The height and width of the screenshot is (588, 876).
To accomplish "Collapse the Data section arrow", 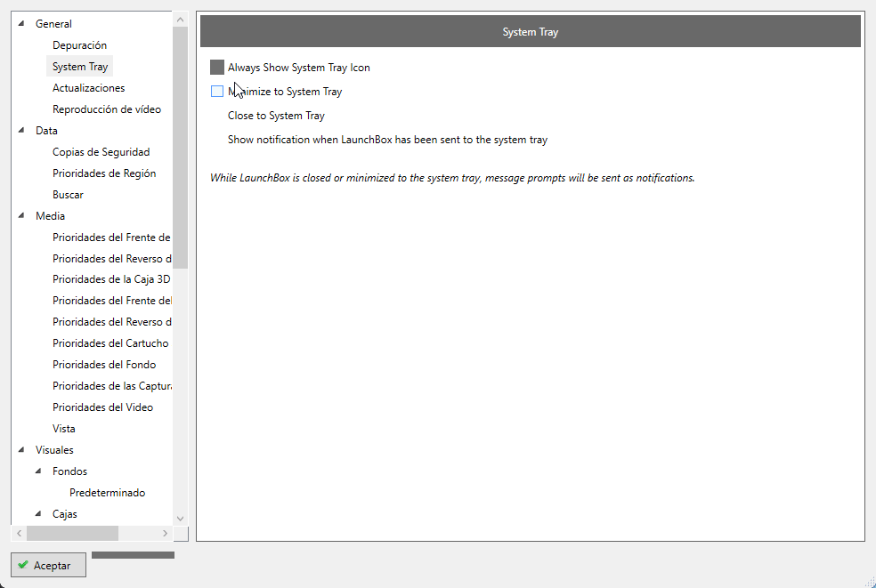I will (x=21, y=131).
